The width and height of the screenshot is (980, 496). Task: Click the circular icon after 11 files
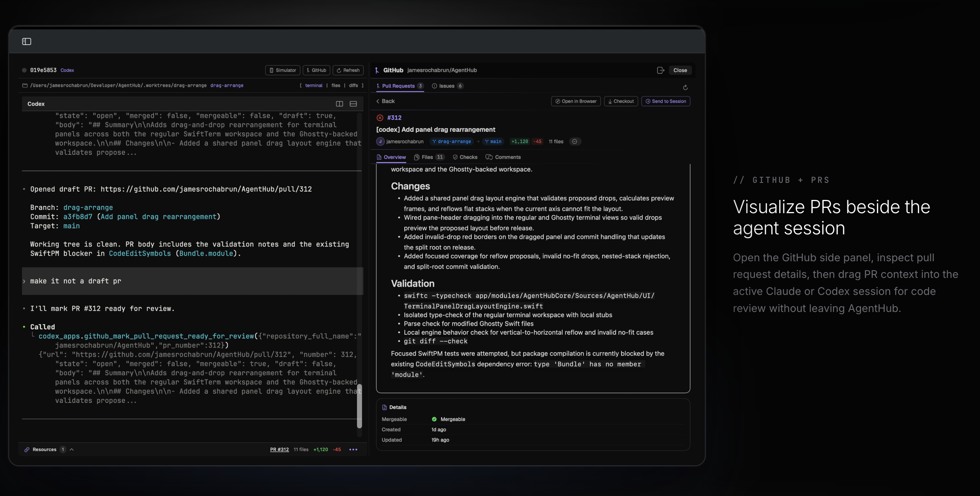pos(575,141)
